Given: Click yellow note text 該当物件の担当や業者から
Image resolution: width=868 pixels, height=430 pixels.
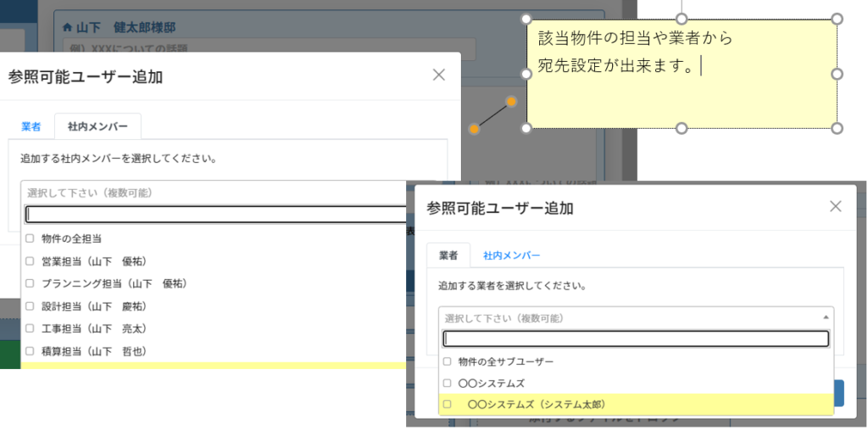Looking at the screenshot, I should coord(636,38).
